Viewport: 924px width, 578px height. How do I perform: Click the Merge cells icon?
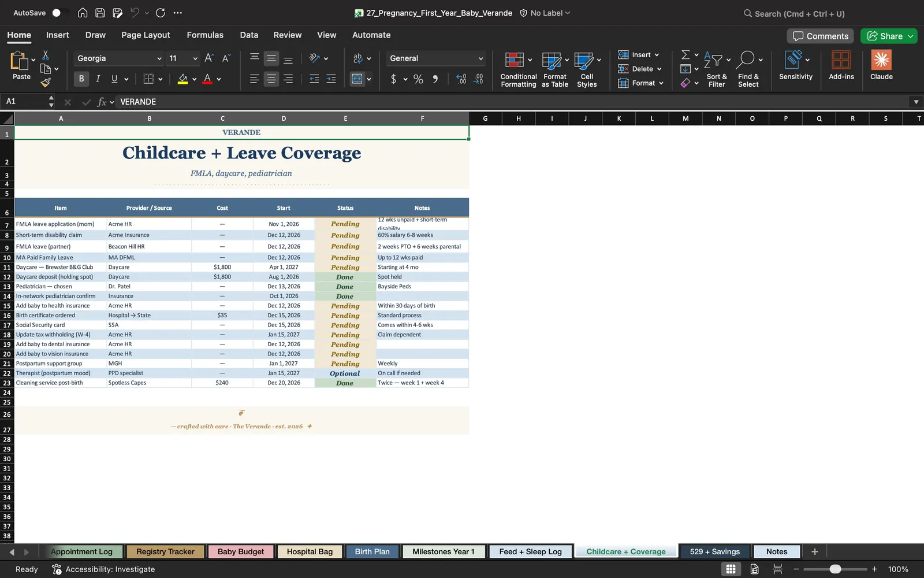[357, 79]
